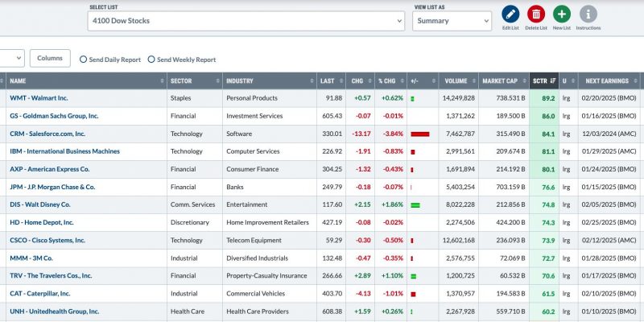Click Salesforce next earnings 12/03/2024 (AMC)

pos(609,134)
